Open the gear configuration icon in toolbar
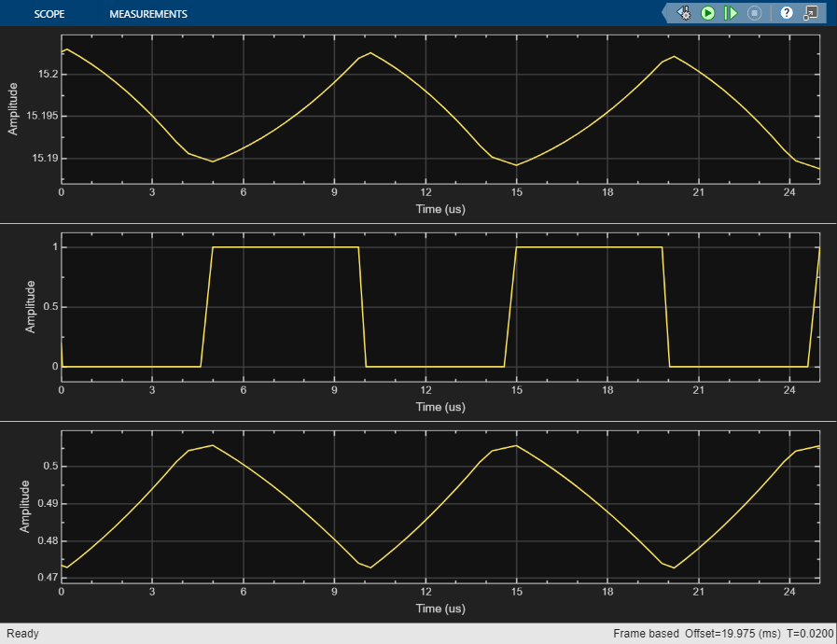 coord(684,13)
